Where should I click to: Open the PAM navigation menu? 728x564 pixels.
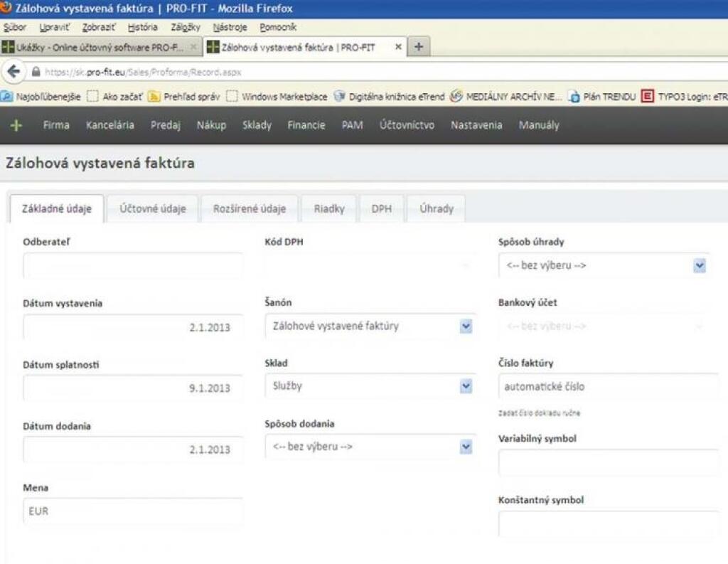point(353,125)
